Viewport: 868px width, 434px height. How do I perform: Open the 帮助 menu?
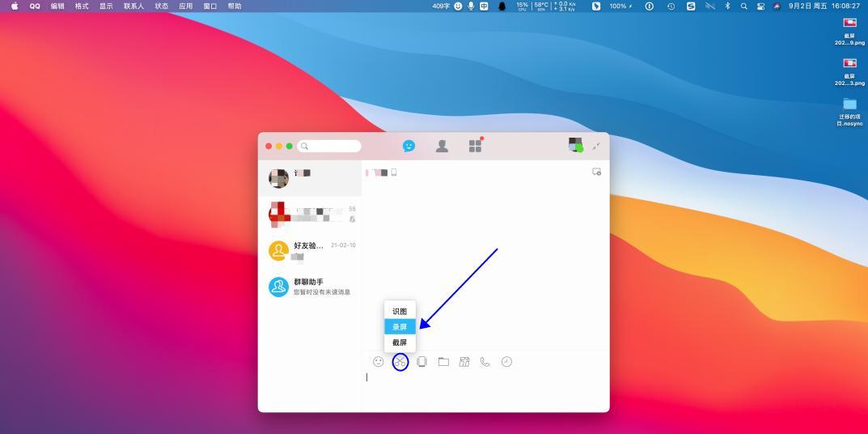pyautogui.click(x=235, y=6)
